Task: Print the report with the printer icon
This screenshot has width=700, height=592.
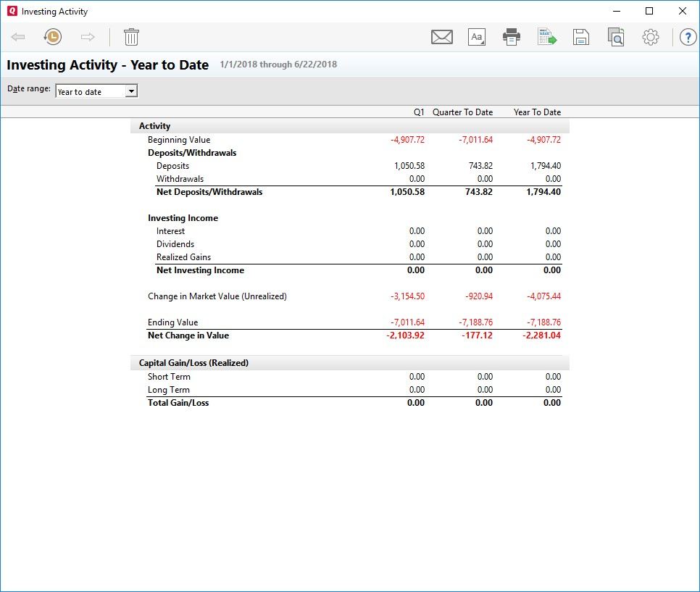Action: click(x=512, y=37)
